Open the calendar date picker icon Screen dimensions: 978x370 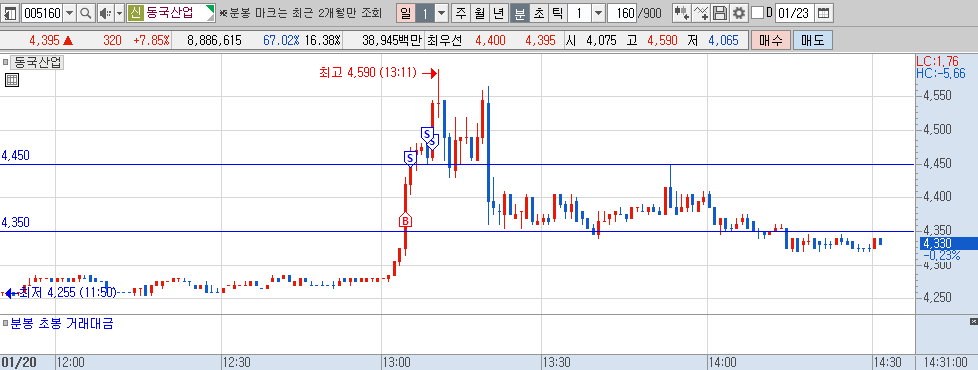(x=823, y=12)
